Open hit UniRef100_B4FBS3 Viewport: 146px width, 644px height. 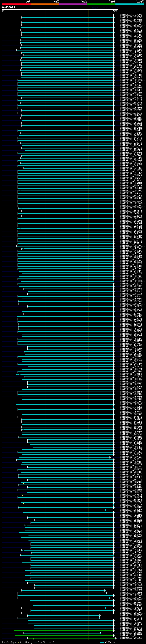pos(131,58)
